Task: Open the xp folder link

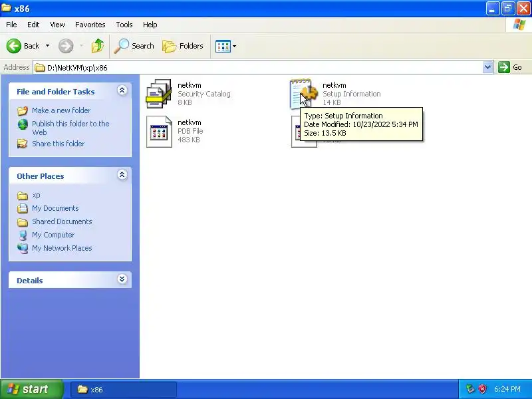Action: 36,195
